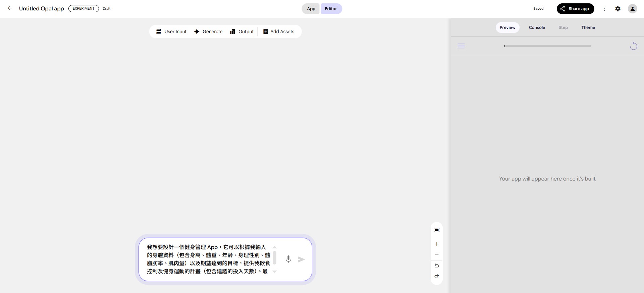Restart preview with the refresh icon

[633, 46]
